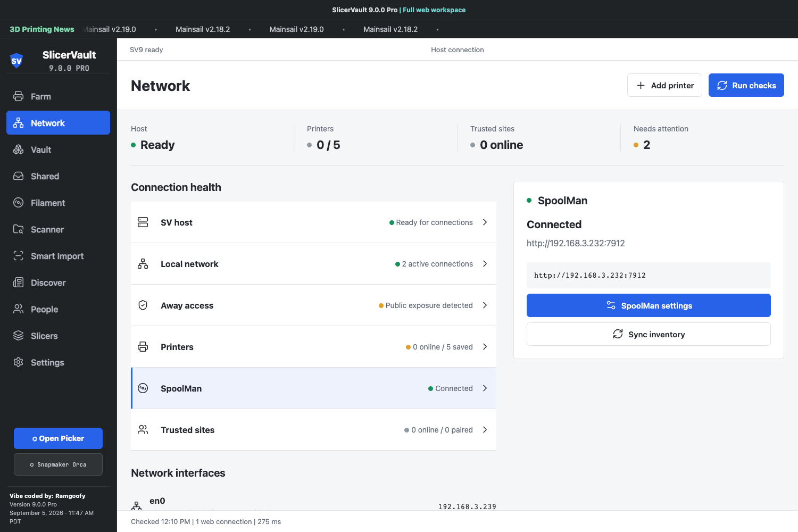
Task: Click the sliders icon in SpoolMan settings
Action: coord(611,305)
